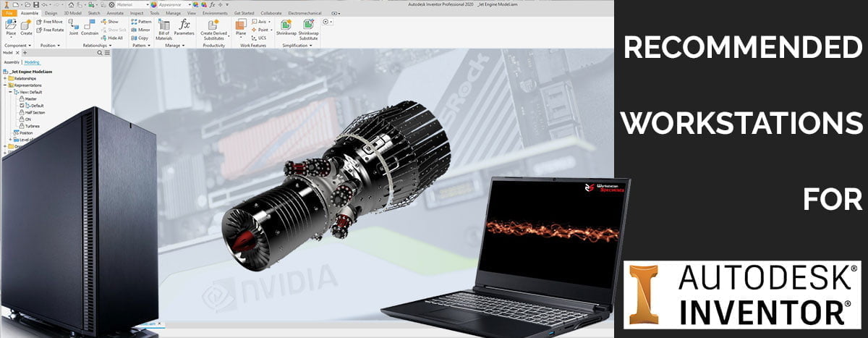Switch to the Annotate ribbon tab
Viewport: 868px width, 338px height.
click(115, 13)
